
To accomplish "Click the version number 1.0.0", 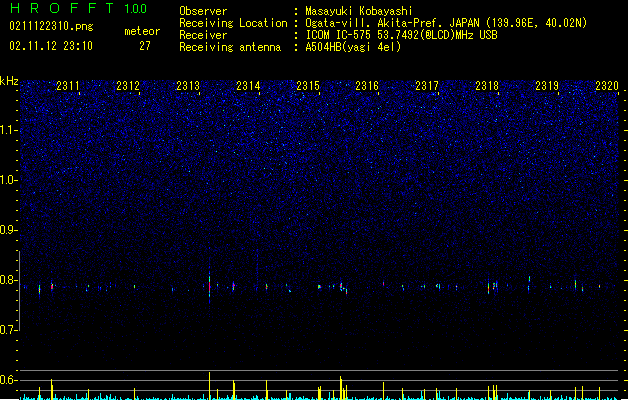I will click(x=135, y=9).
